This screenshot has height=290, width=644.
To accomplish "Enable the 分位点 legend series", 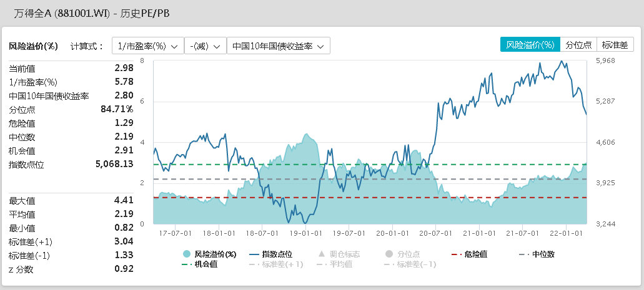I will point(403,254).
